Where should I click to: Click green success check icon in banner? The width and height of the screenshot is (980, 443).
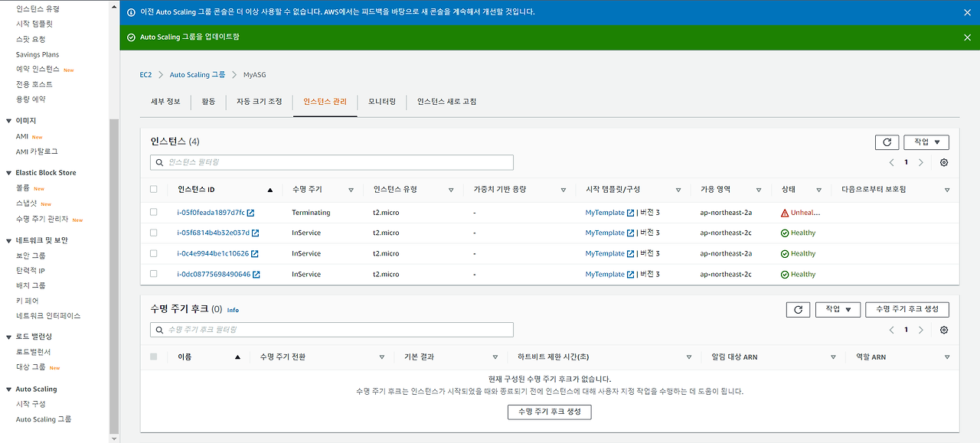point(131,37)
